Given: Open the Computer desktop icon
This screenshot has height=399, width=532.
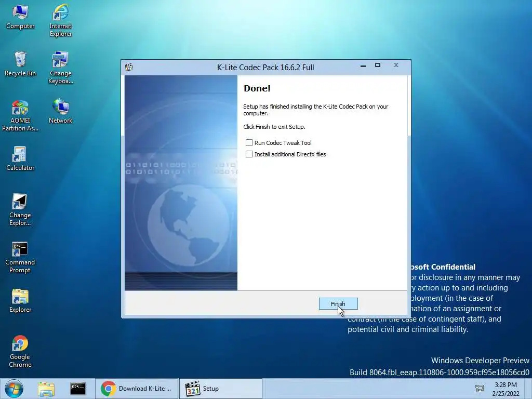Looking at the screenshot, I should (x=20, y=17).
